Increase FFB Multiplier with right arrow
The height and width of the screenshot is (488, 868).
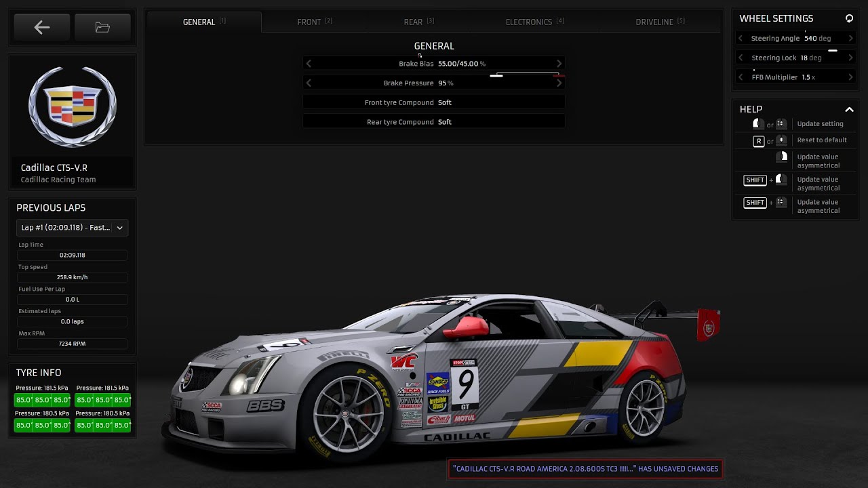pos(850,77)
